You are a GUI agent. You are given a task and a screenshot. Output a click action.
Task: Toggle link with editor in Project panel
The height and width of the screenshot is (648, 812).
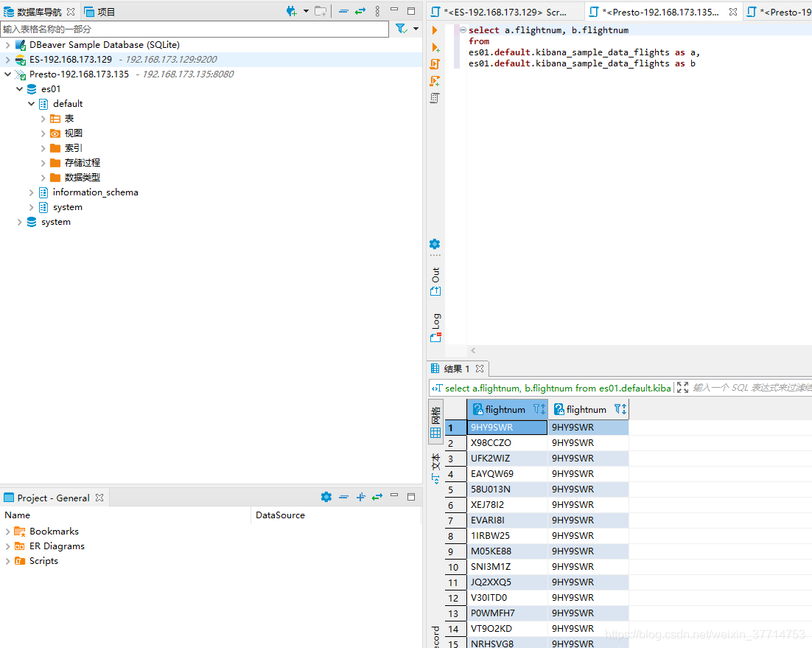pos(377,497)
